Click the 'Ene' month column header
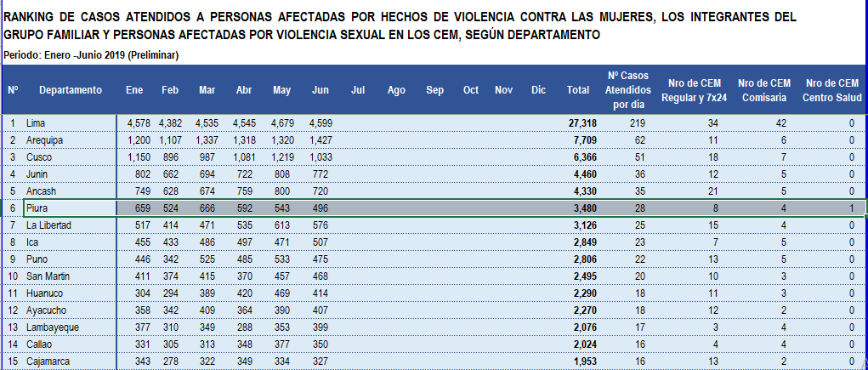The height and width of the screenshot is (370, 868). [x=134, y=90]
